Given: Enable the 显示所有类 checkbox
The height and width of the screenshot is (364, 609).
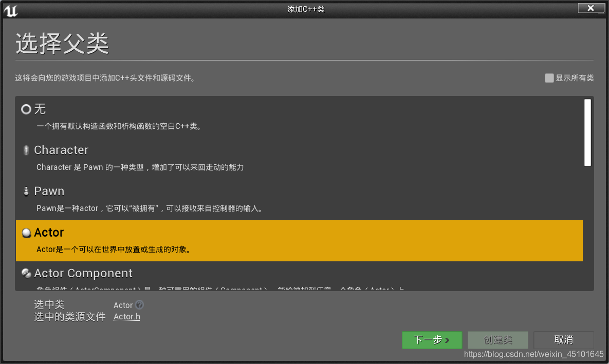Looking at the screenshot, I should (549, 78).
